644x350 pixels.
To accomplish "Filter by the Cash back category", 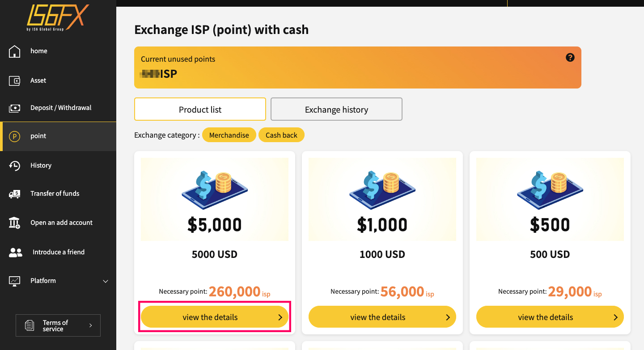I will (281, 135).
